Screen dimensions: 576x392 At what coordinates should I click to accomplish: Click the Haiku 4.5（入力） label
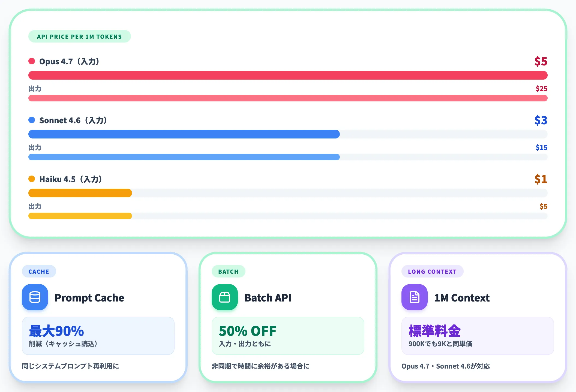(x=71, y=179)
